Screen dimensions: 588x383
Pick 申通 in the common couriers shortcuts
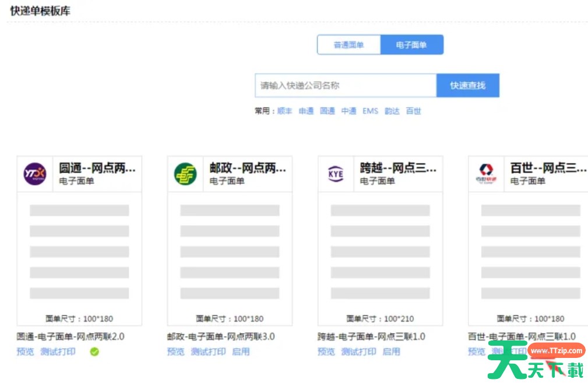[306, 111]
